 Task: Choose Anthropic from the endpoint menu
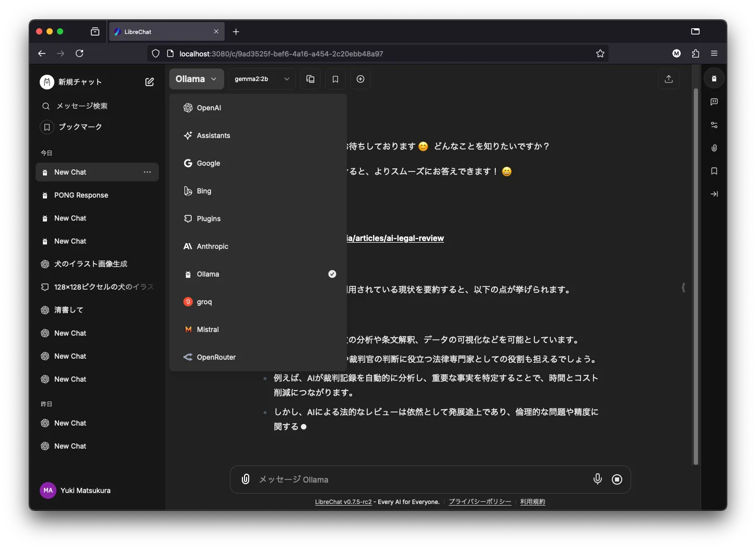[x=213, y=246]
